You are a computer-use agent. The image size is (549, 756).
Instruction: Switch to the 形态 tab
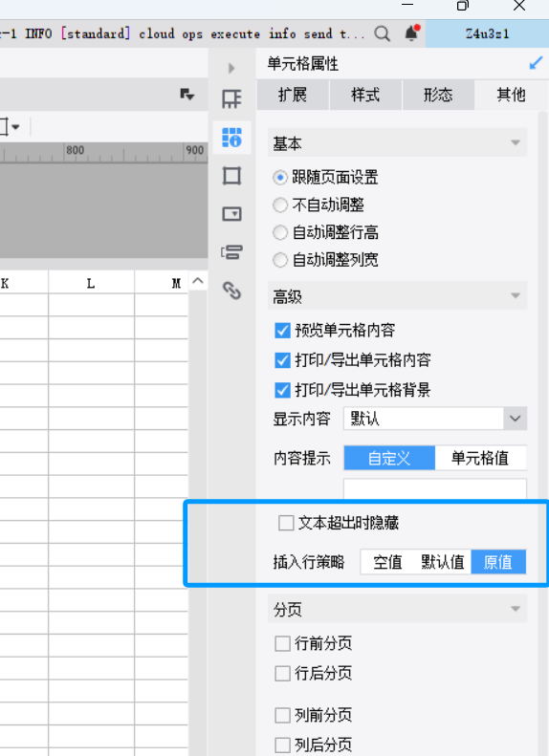(x=438, y=95)
